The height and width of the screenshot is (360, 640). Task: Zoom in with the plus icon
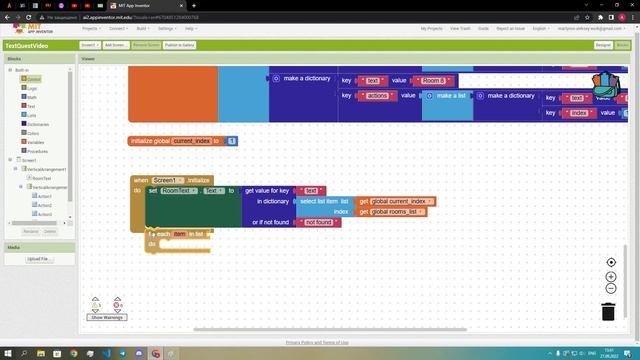pos(611,277)
